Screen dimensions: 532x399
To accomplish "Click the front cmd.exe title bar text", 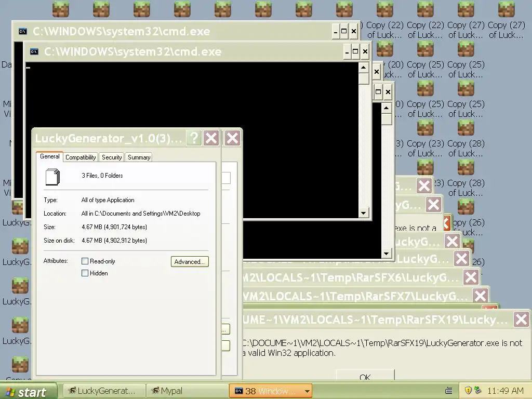I will (x=132, y=51).
